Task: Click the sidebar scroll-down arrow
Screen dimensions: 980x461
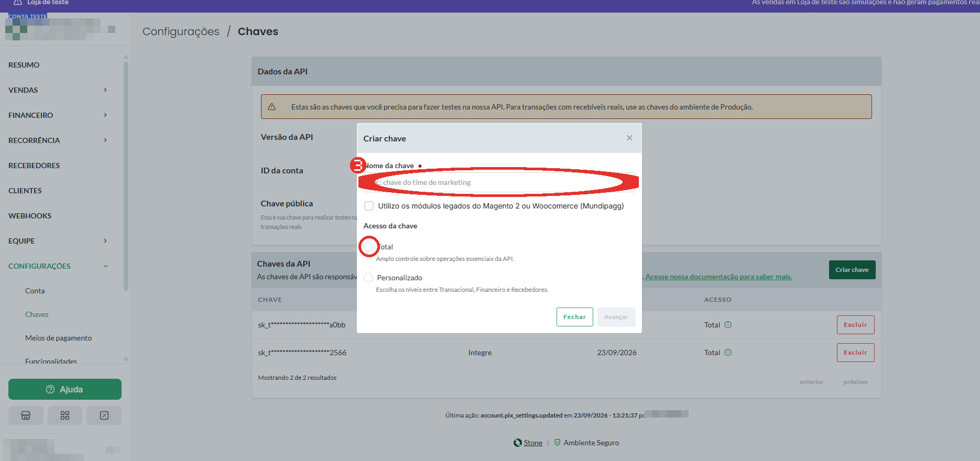Action: [x=126, y=360]
